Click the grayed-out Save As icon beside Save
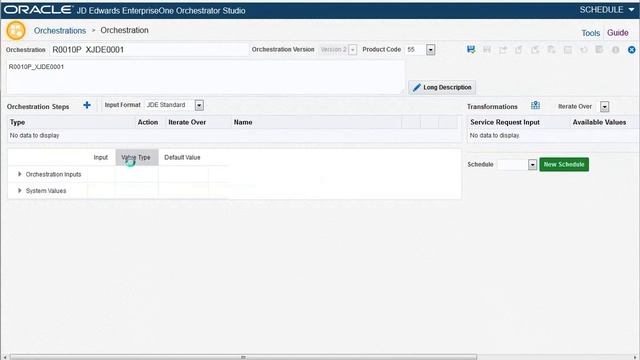This screenshot has height=360, width=640. 487,50
